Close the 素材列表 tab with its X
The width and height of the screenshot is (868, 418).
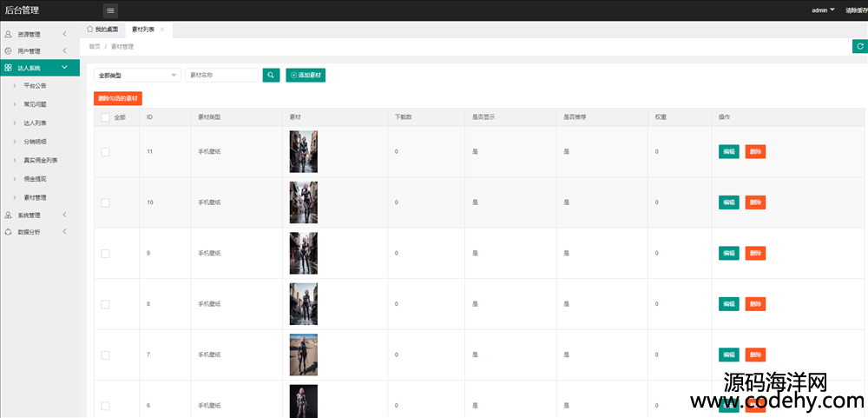click(162, 30)
